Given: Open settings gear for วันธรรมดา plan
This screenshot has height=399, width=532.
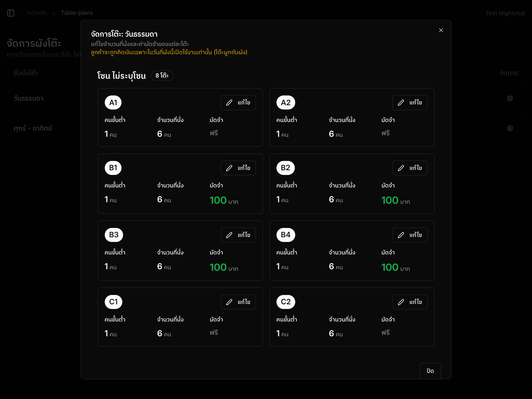Looking at the screenshot, I should pyautogui.click(x=510, y=98).
